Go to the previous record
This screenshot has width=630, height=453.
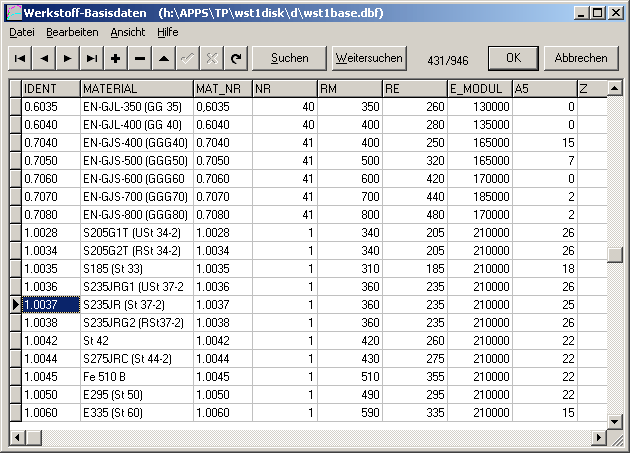(x=44, y=59)
